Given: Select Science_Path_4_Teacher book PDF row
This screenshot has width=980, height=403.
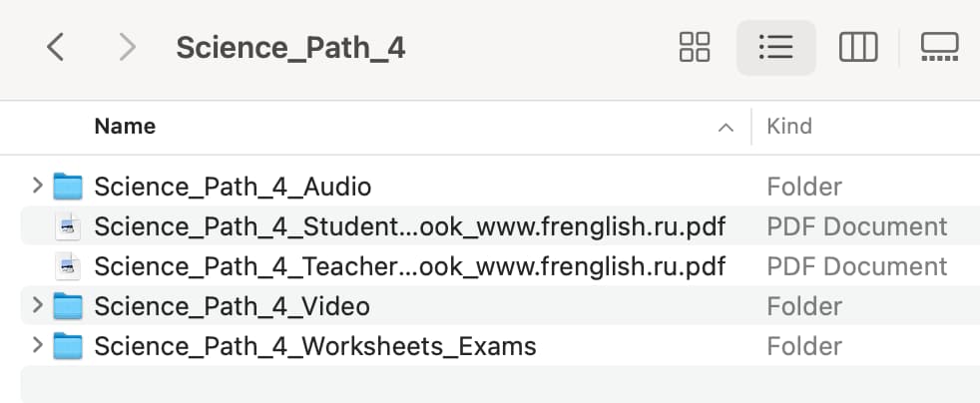Looking at the screenshot, I should 500,266.
